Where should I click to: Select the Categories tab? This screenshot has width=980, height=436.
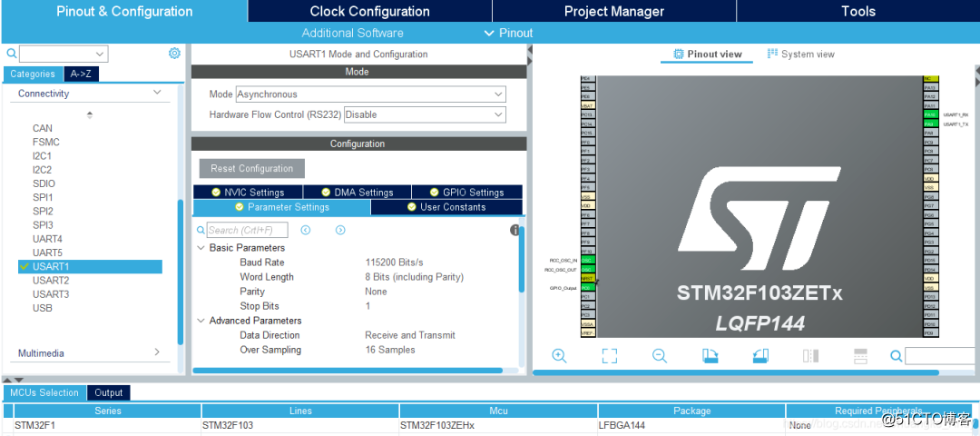(x=33, y=74)
